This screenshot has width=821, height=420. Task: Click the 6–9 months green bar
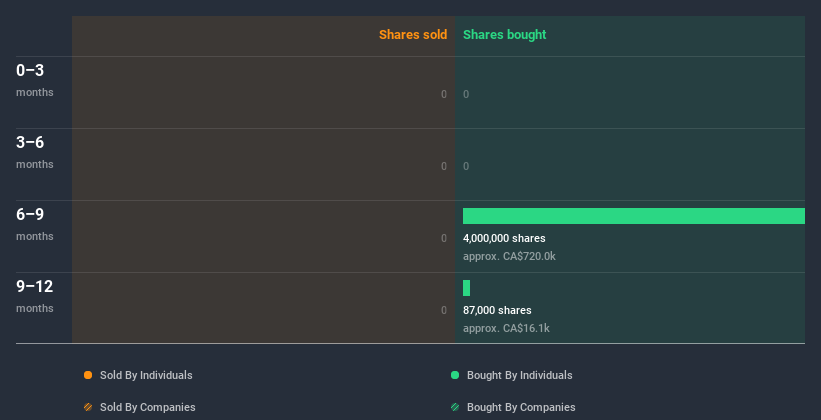[634, 216]
